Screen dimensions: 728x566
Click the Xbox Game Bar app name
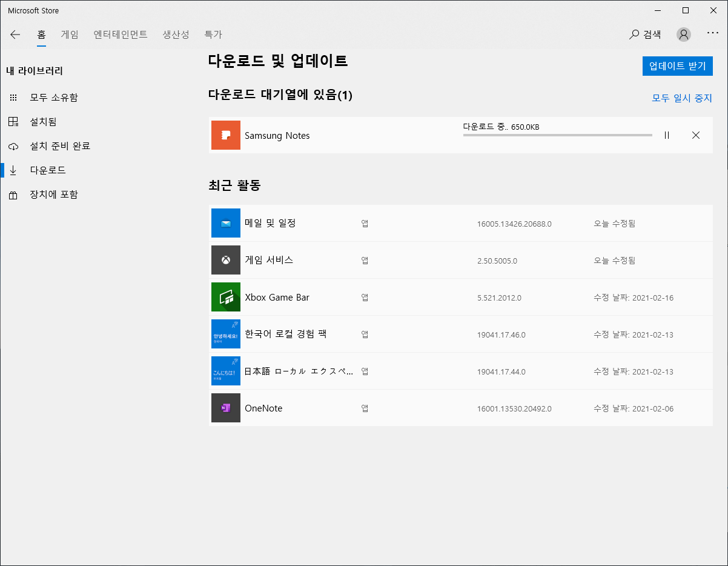[x=277, y=298]
